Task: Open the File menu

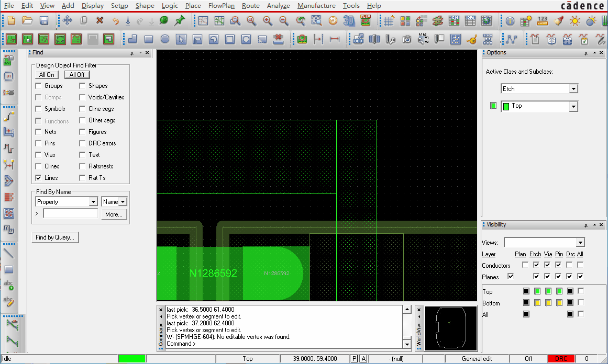Action: pyautogui.click(x=9, y=6)
